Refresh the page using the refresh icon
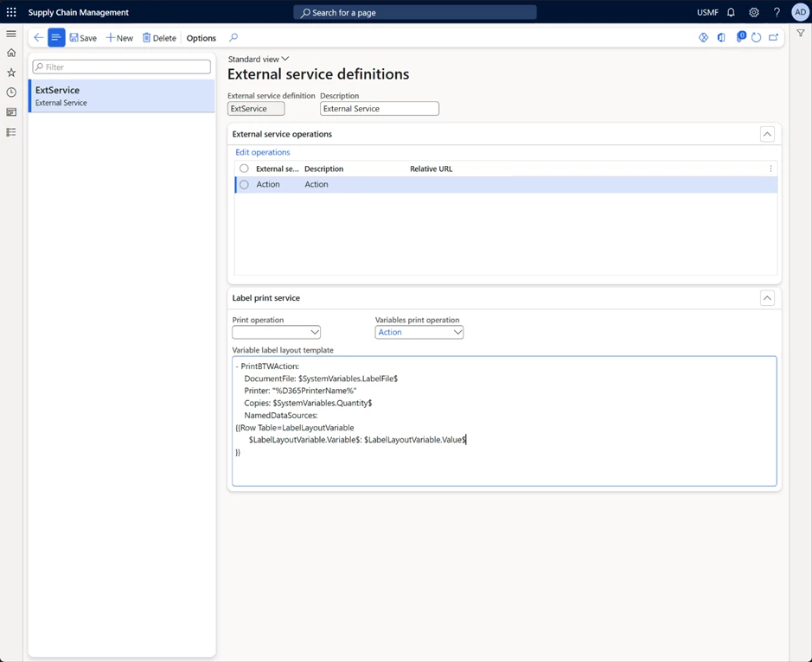812x662 pixels. [755, 37]
